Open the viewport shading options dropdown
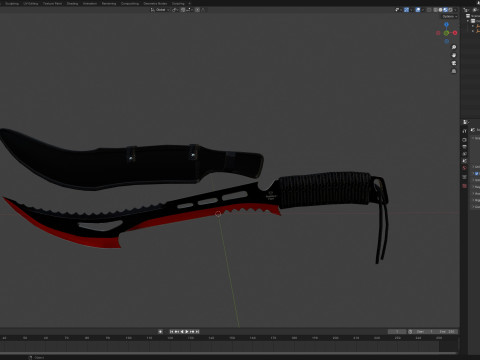480x360 pixels. pos(455,10)
